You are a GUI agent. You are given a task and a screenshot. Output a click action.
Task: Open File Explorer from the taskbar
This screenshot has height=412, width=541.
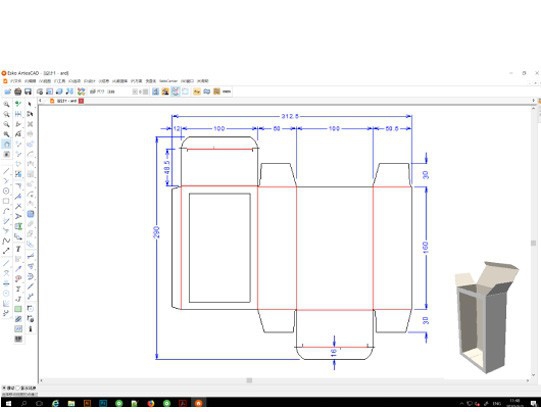[x=71, y=403]
